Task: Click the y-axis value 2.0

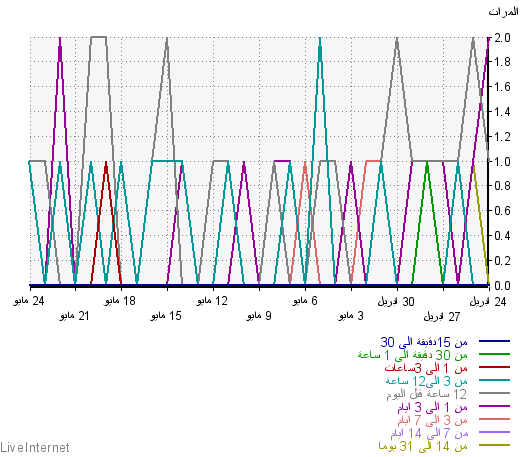Action: [502, 38]
